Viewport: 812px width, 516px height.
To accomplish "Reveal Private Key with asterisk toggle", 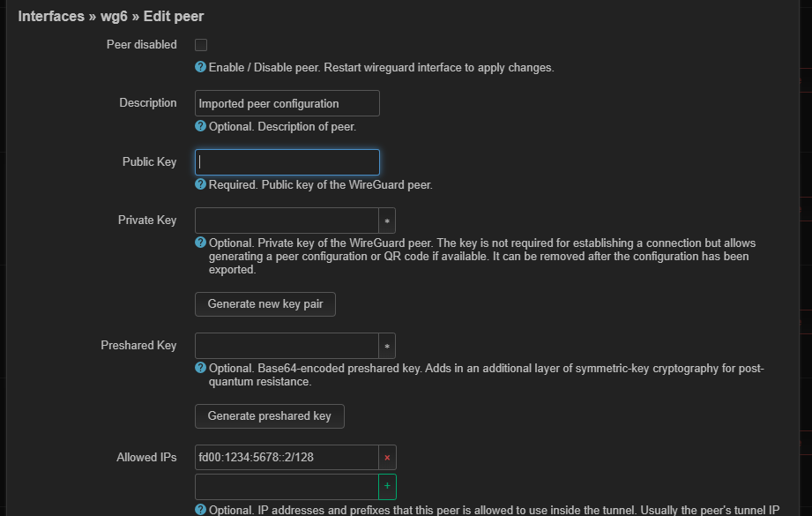I will tap(387, 221).
